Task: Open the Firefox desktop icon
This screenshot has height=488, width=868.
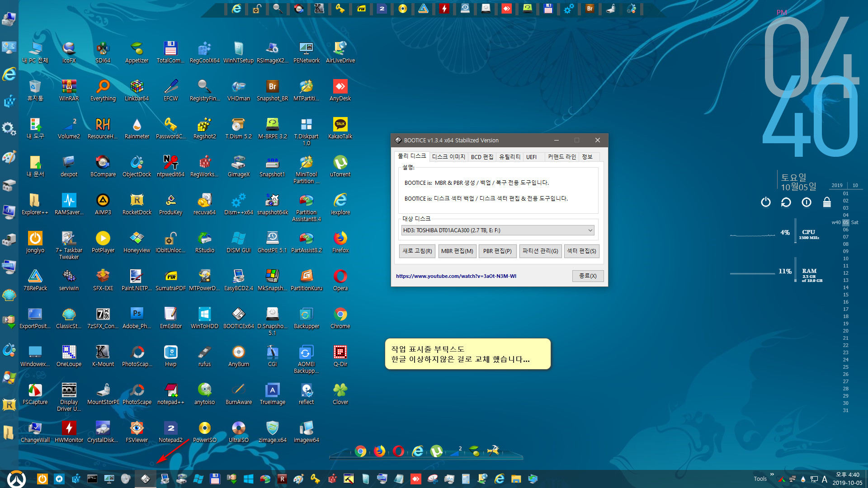Action: point(340,242)
